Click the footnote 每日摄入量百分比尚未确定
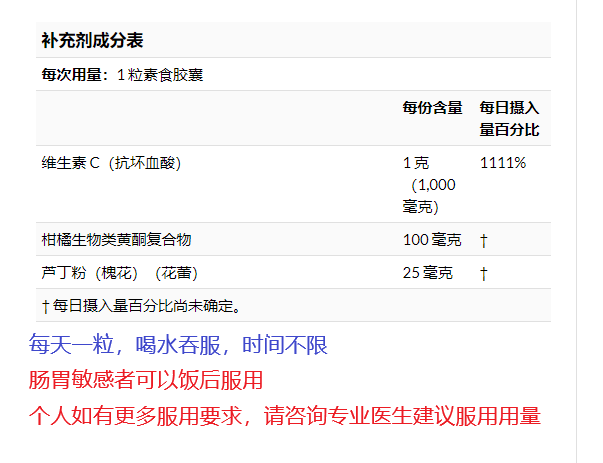The image size is (603, 463). (141, 306)
